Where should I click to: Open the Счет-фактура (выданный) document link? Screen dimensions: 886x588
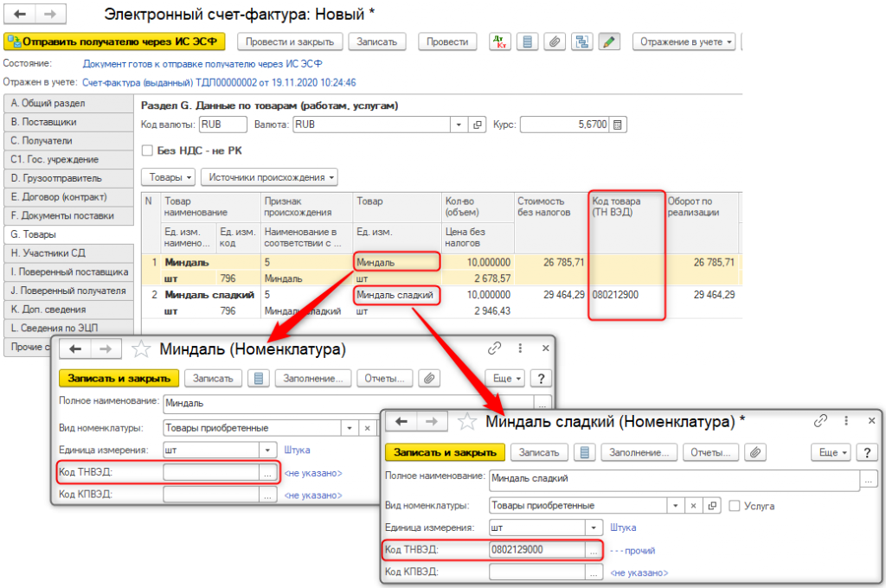[x=219, y=82]
